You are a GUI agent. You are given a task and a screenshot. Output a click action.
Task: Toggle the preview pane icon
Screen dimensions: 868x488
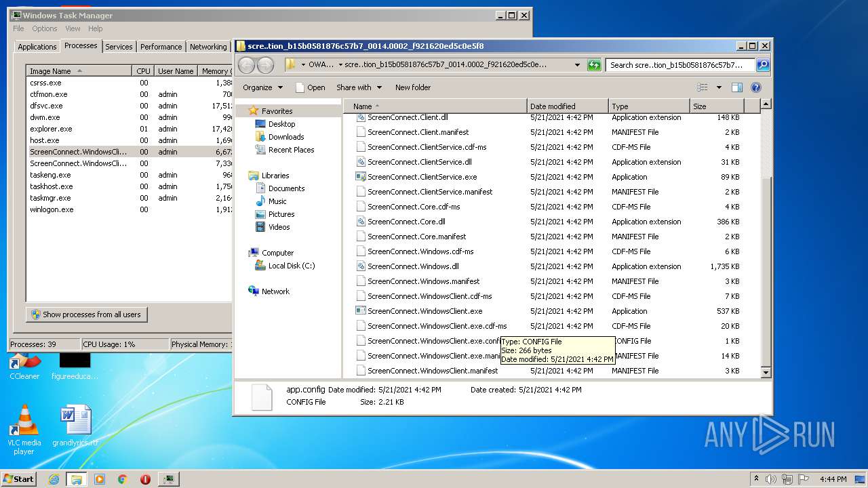coord(737,87)
